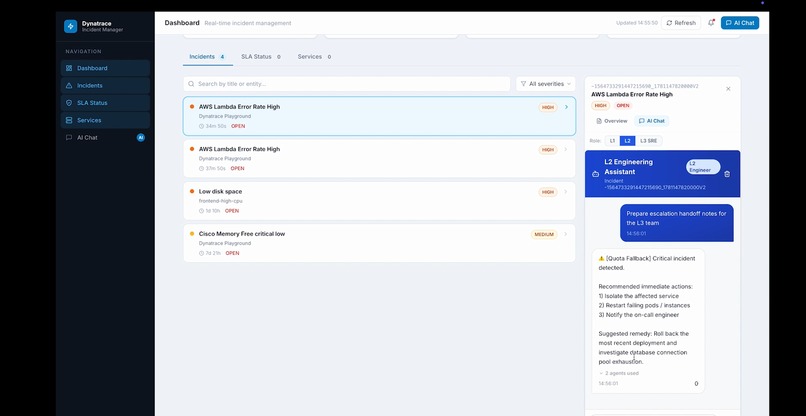Open Services via sidebar server icon
This screenshot has height=416, width=806.
pos(69,120)
